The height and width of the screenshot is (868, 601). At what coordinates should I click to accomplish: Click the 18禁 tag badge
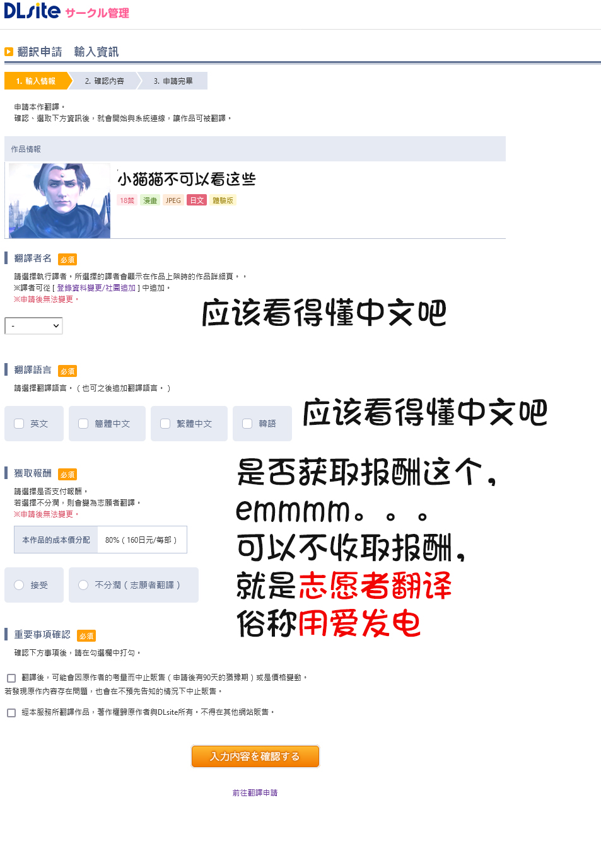(127, 200)
